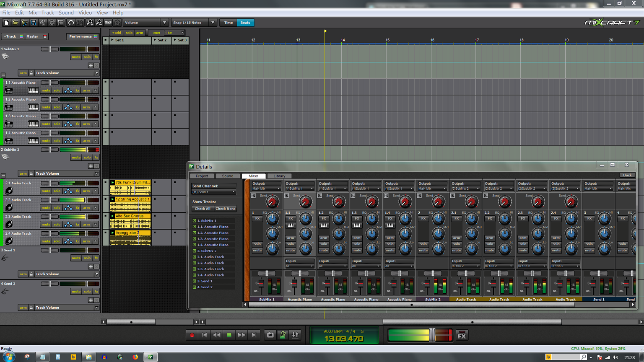Open the Mix menu
The height and width of the screenshot is (362, 644).
(x=33, y=13)
